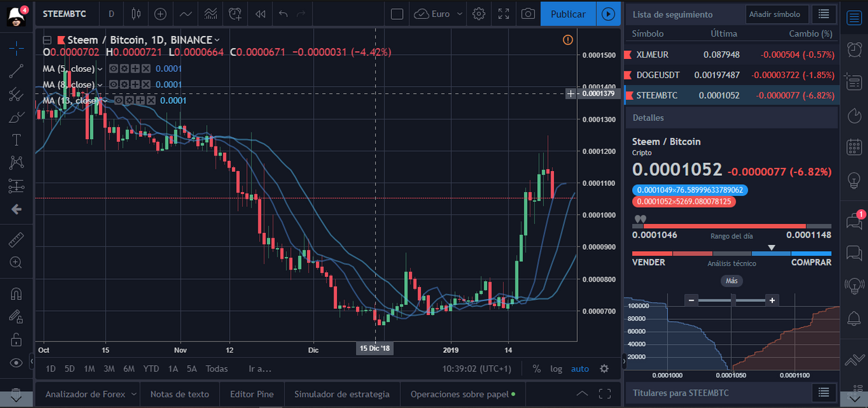Take a chart snapshot with camera icon
This screenshot has height=408, width=868.
coord(528,14)
